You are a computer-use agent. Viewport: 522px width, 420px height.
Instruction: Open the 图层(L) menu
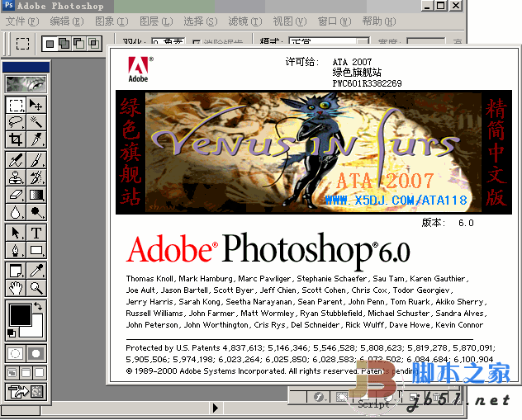pos(156,21)
